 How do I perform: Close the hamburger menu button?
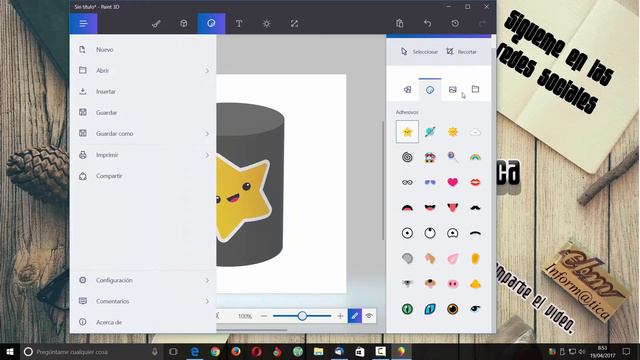point(83,23)
